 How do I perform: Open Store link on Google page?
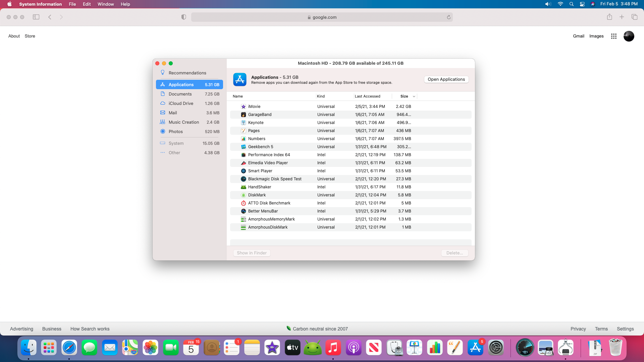click(x=30, y=36)
